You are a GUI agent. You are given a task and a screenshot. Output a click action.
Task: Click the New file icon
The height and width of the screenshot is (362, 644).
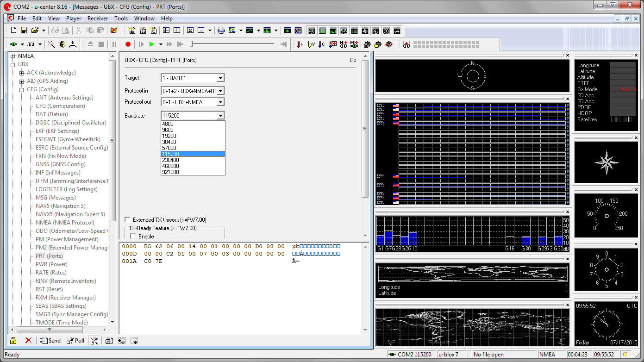click(13, 31)
